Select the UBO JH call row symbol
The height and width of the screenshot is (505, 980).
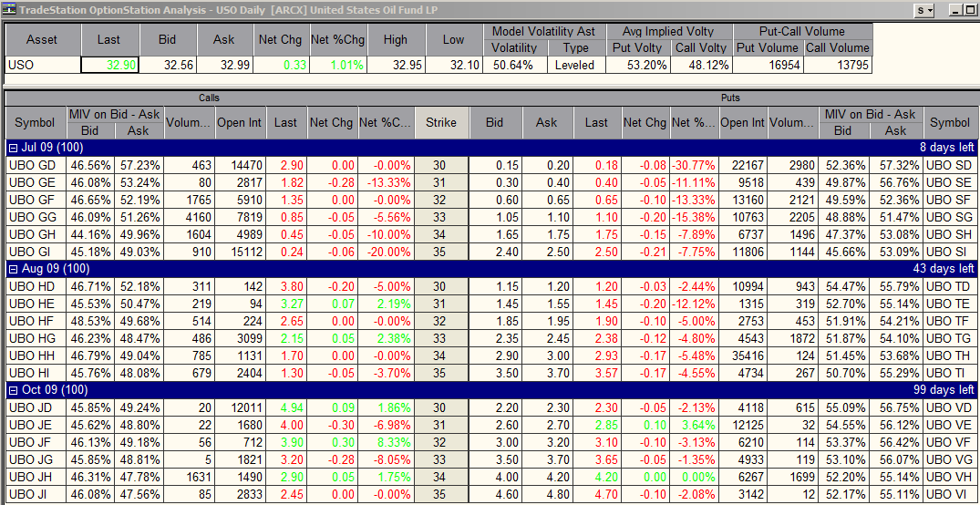click(x=35, y=477)
